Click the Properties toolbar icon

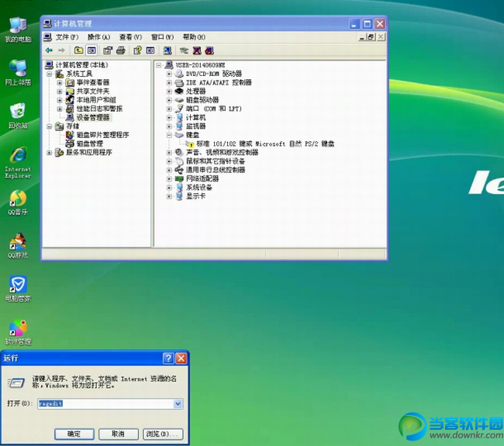click(x=107, y=50)
